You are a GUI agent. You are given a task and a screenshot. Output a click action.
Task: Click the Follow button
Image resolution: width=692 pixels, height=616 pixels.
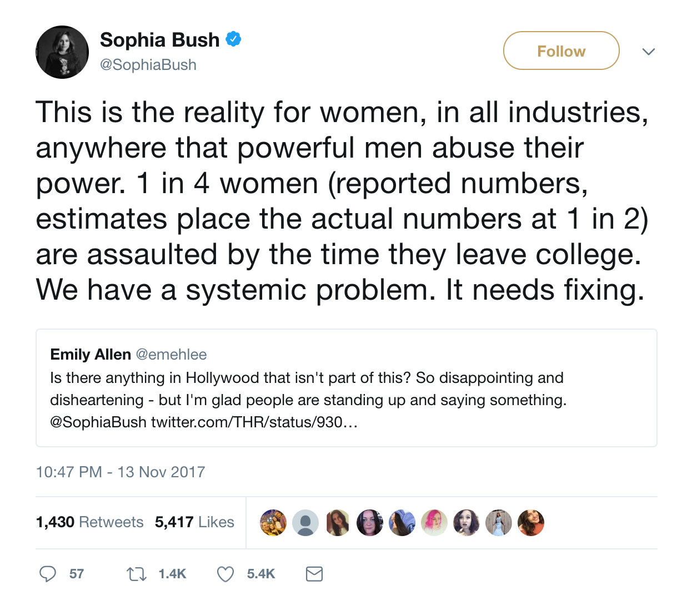[x=561, y=51]
